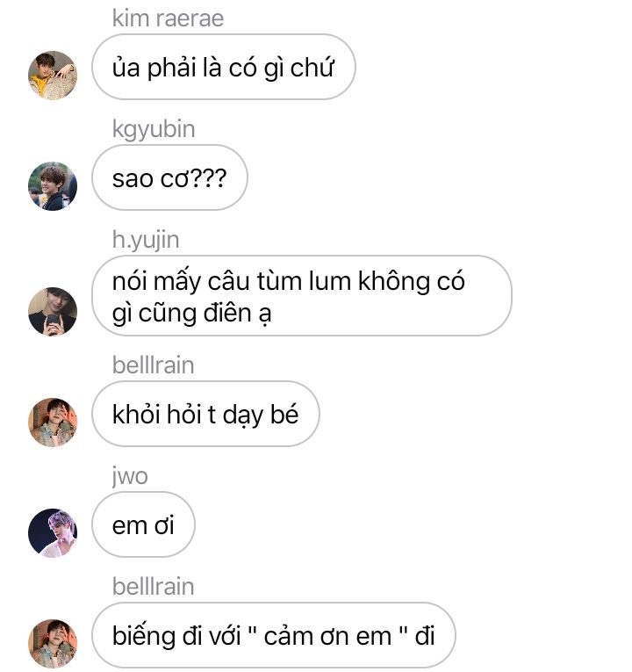Viewport: 632px width, 672px height.
Task: Tap the words 'gì cũng điên ạ'
Action: 192,314
